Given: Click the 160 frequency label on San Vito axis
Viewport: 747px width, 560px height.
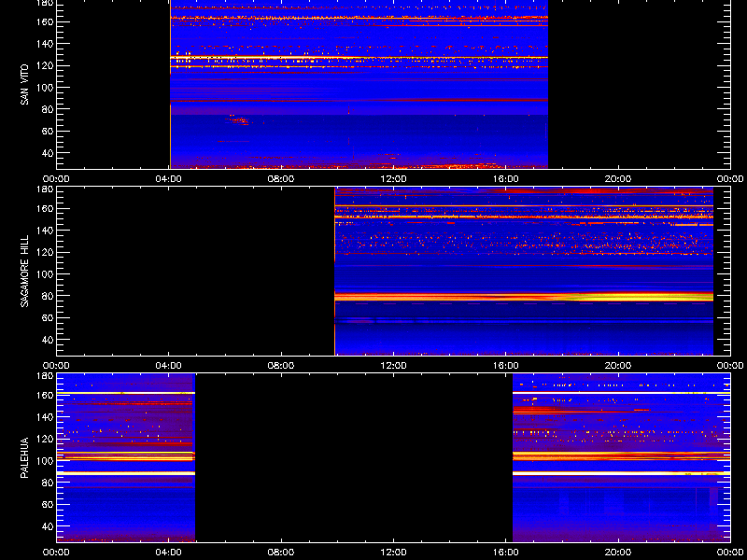Looking at the screenshot, I should [x=46, y=21].
